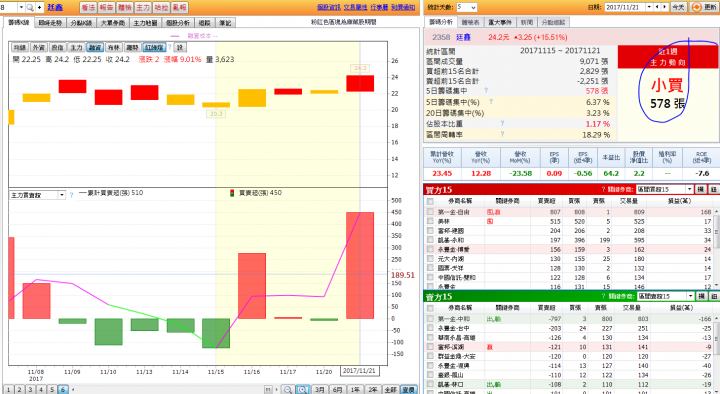The width and height of the screenshot is (720, 394).
Task: Click the last small button in 賣方15 header
Action: coord(714,296)
